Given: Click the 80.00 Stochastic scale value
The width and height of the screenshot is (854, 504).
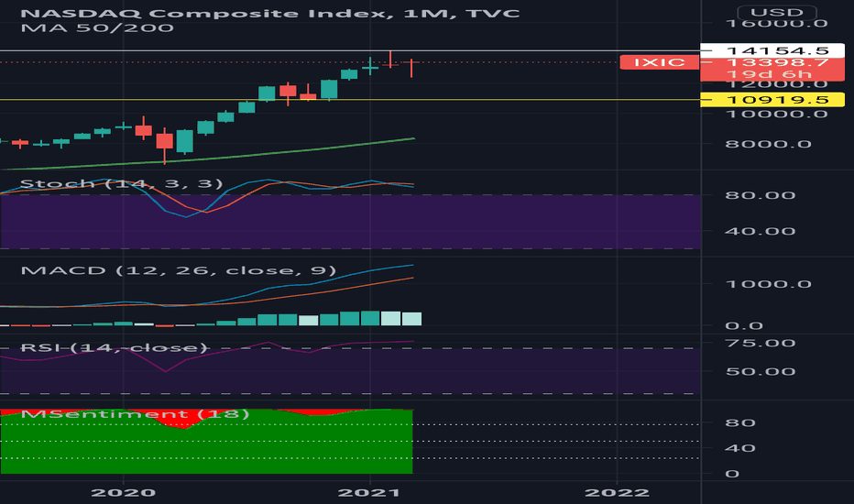Looking at the screenshot, I should click(x=761, y=195).
